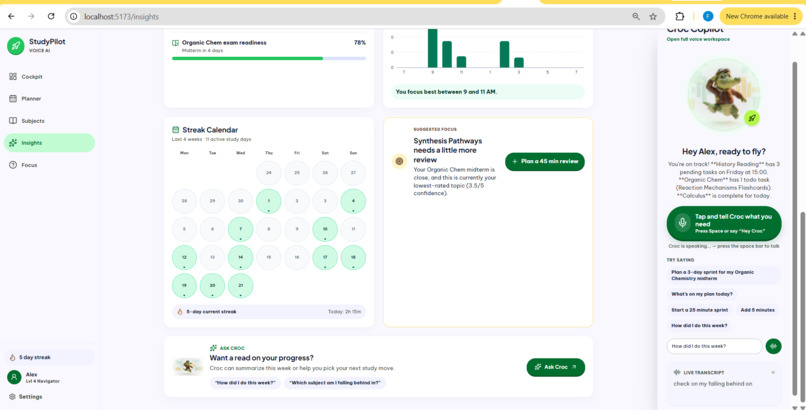
Task: Click the Live Transcript waveform icon
Action: coord(676,372)
